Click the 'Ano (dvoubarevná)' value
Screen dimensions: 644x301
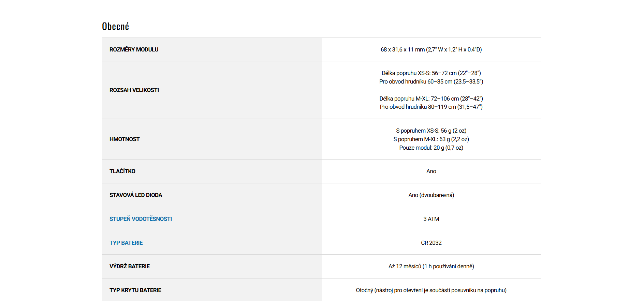tap(431, 195)
